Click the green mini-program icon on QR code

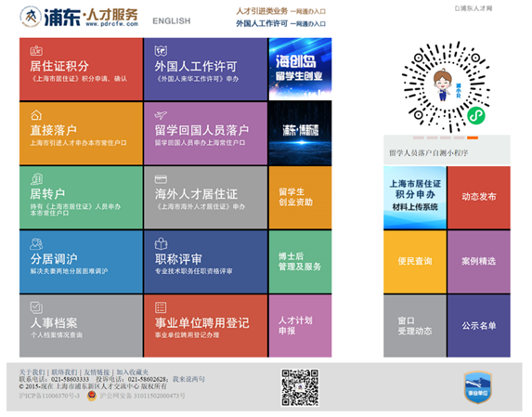tap(476, 115)
